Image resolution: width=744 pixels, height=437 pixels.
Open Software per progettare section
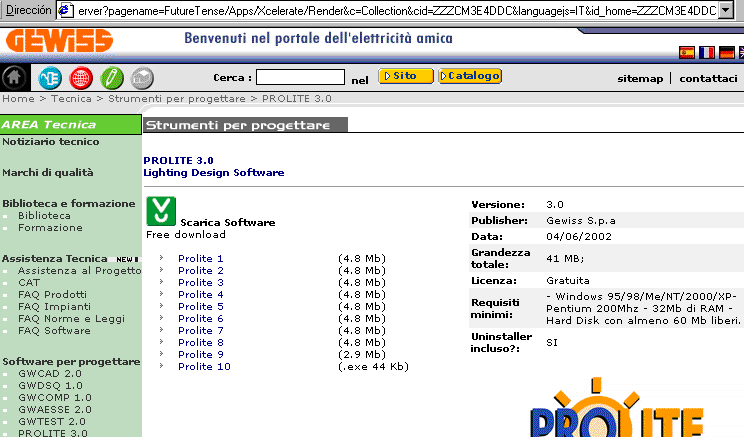coord(71,362)
